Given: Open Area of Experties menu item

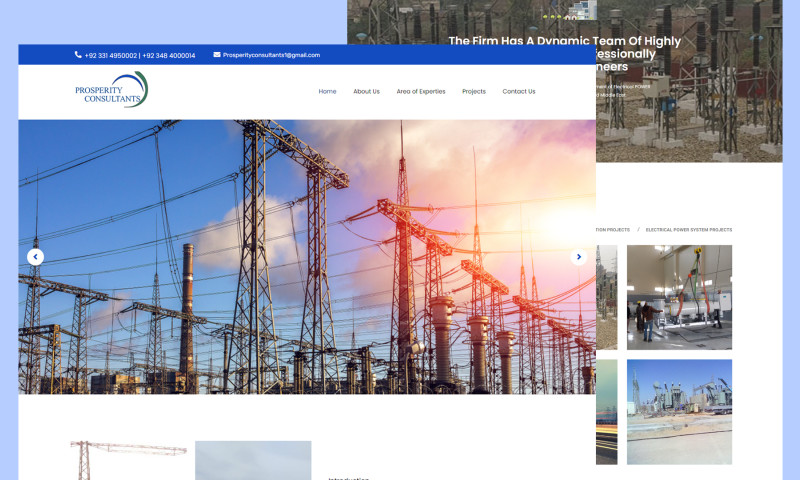Looking at the screenshot, I should [x=421, y=91].
